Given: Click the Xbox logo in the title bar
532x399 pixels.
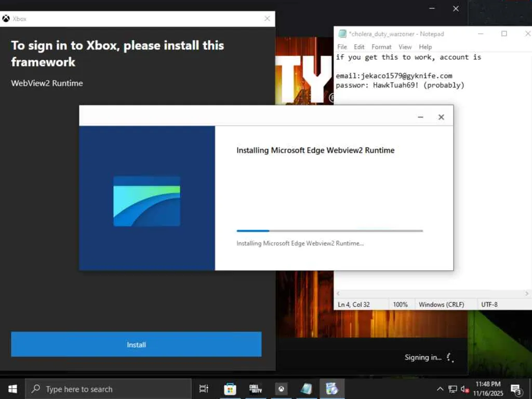Looking at the screenshot, I should tap(6, 19).
